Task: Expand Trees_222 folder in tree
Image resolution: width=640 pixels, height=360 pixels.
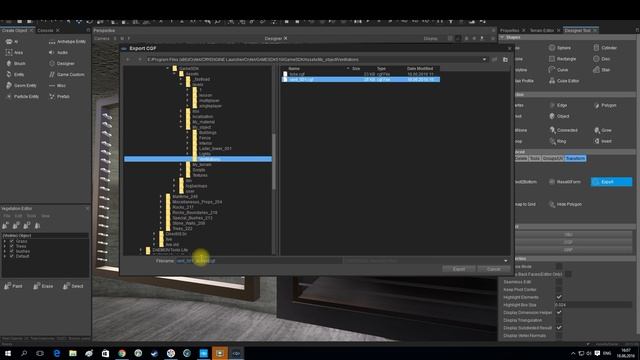Action: (x=161, y=229)
